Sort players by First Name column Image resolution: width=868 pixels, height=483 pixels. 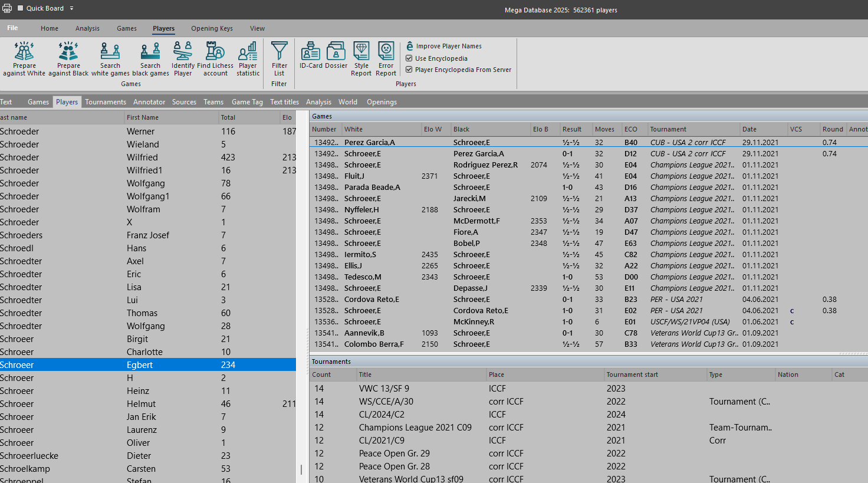(171, 117)
